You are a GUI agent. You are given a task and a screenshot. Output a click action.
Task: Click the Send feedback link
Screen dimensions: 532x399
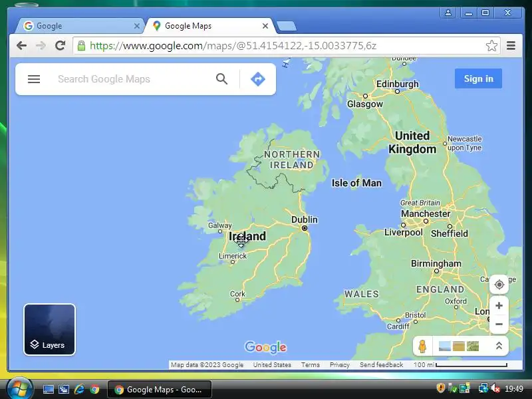pyautogui.click(x=381, y=364)
